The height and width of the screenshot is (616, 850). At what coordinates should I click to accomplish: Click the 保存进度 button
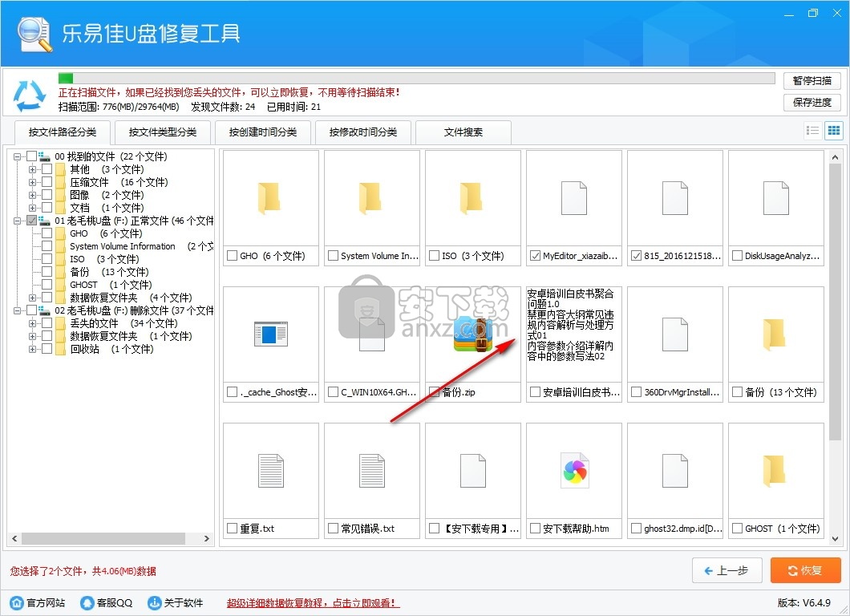point(812,103)
